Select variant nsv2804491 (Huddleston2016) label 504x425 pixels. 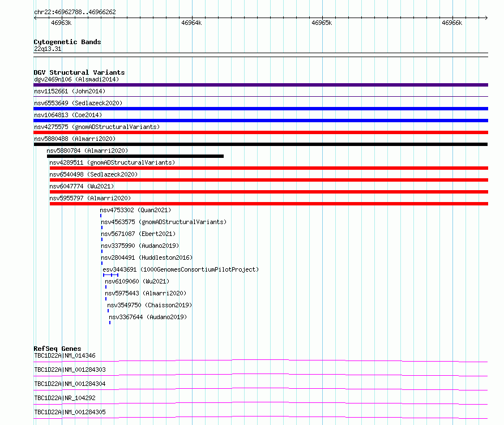[x=147, y=257]
